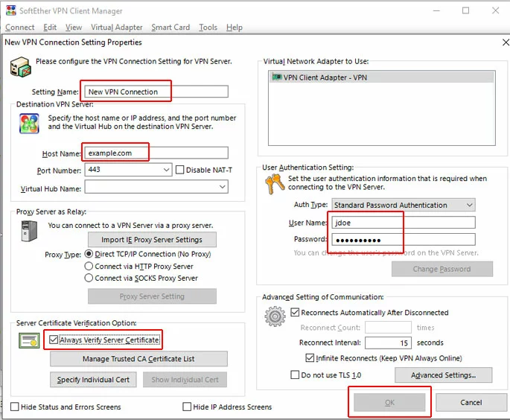Viewport: 510px width, 420px height.
Task: Open the Auth Type dropdown
Action: (x=468, y=205)
